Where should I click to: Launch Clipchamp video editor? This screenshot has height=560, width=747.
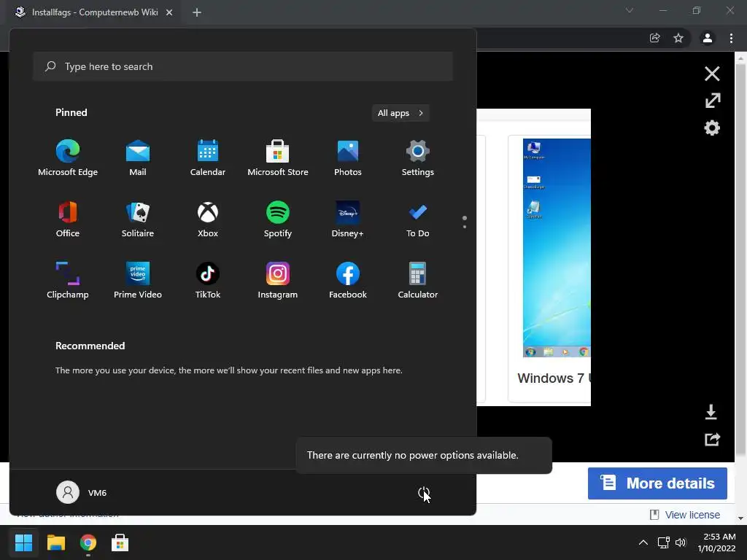(x=68, y=281)
